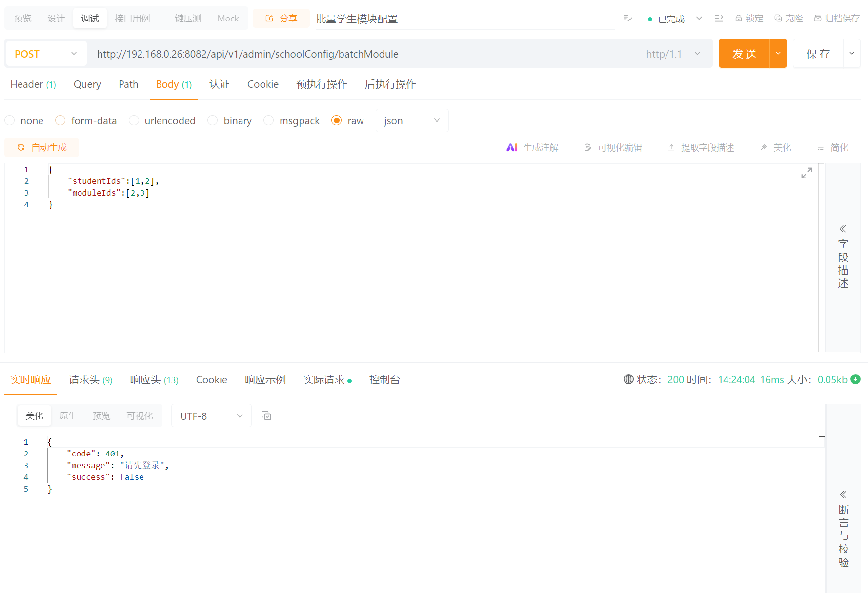Open the UTF-8 encoding dropdown
This screenshot has height=593, width=868.
pyautogui.click(x=211, y=415)
